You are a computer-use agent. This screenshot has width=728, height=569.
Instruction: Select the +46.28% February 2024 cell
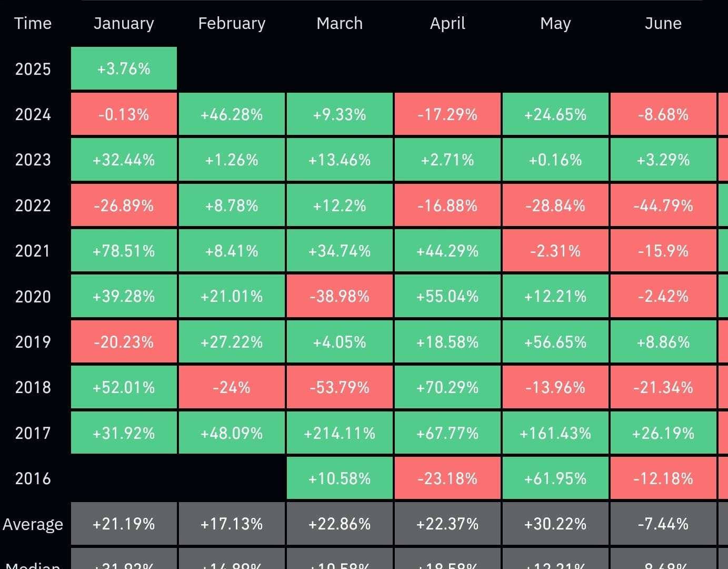[x=232, y=114]
